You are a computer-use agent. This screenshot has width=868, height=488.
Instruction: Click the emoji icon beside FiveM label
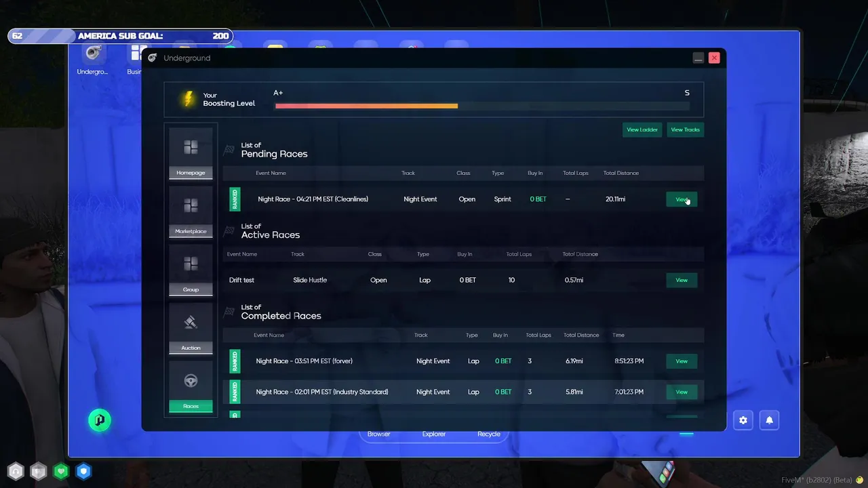click(860, 480)
